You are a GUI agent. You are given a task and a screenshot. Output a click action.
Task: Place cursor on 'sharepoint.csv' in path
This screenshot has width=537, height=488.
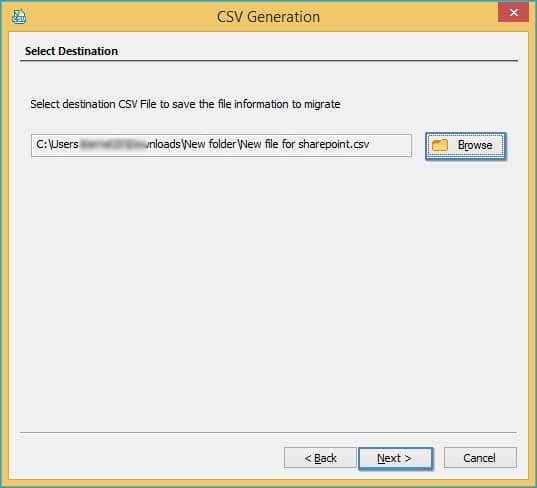point(334,145)
